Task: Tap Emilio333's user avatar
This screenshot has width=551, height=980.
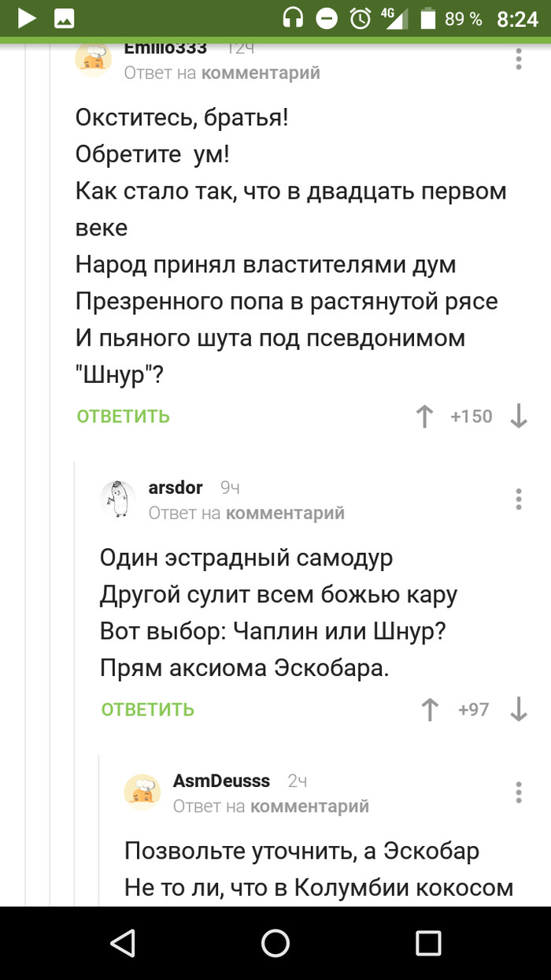Action: point(93,59)
